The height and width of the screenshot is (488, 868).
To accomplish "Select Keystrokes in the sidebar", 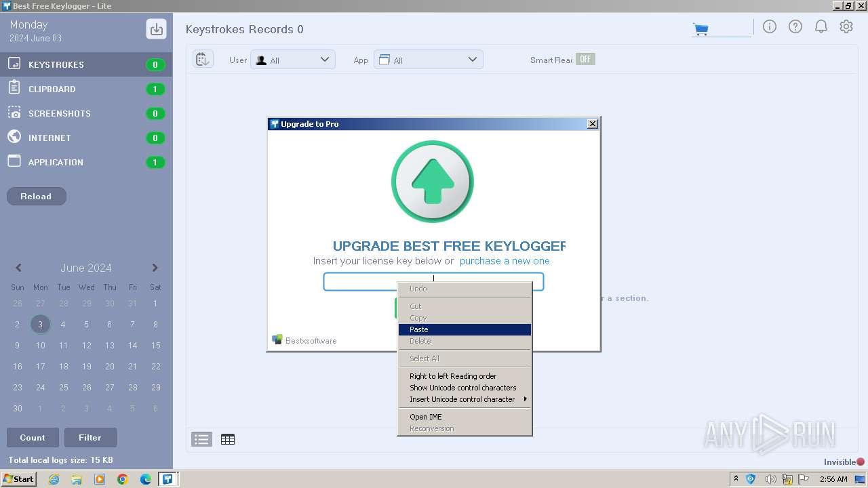I will click(x=86, y=64).
